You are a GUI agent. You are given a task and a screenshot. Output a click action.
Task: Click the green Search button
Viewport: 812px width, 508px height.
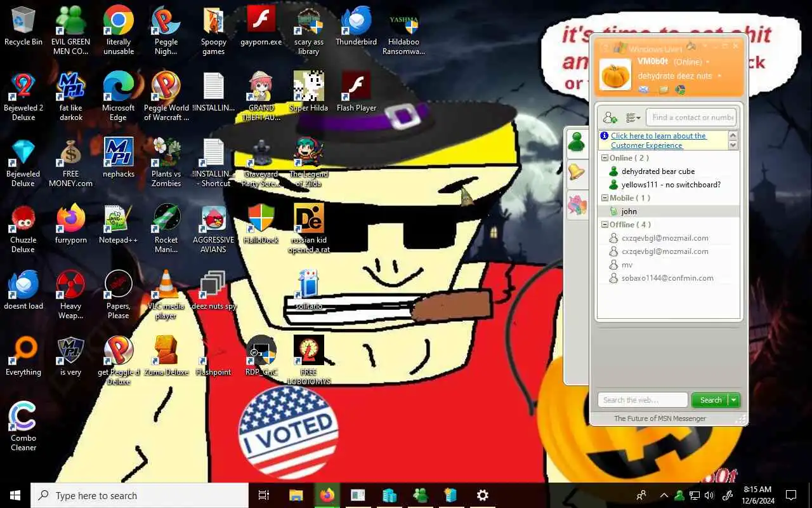click(x=710, y=400)
